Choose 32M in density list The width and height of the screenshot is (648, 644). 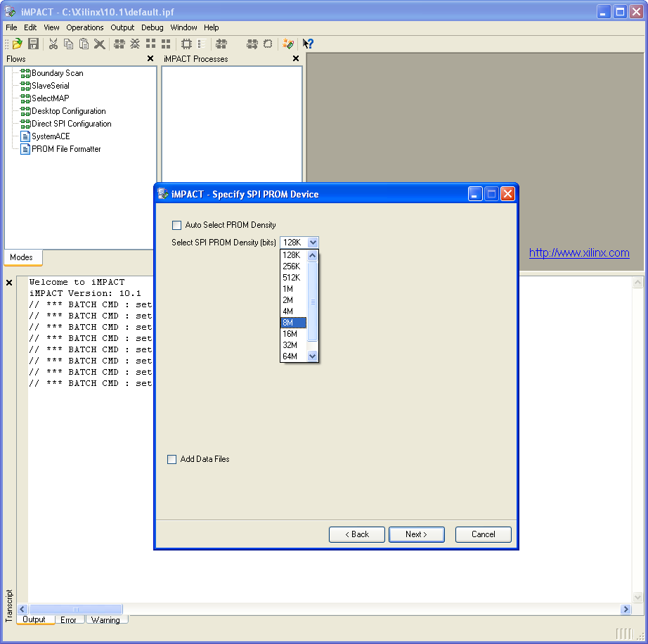293,345
